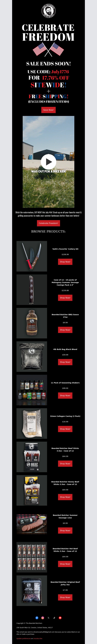The height and width of the screenshot is (644, 97).
Task: Open the Summer Sausage 12oz product image
Action: click(x=32, y=524)
